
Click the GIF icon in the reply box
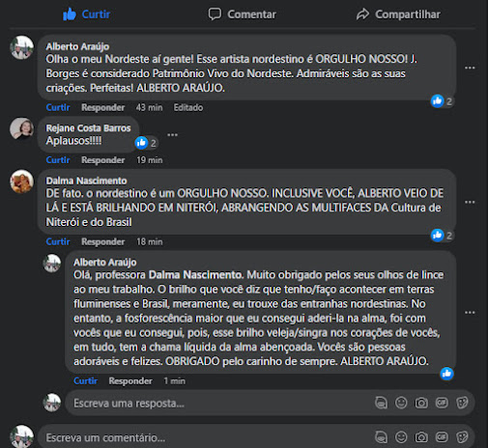(x=442, y=403)
